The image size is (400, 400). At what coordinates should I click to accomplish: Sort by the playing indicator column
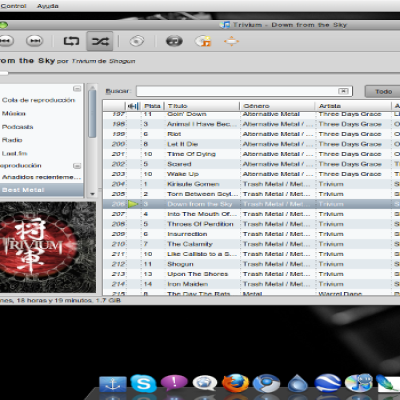133,106
